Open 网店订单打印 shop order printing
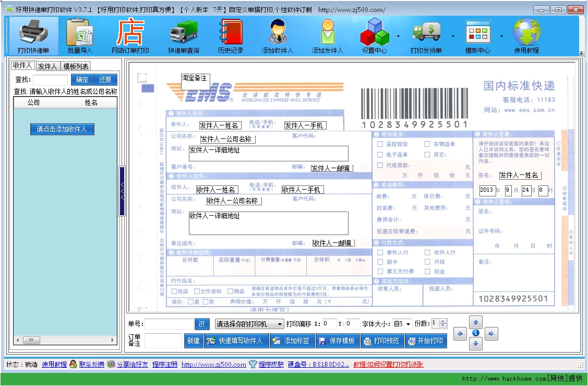The image size is (588, 386). click(130, 36)
